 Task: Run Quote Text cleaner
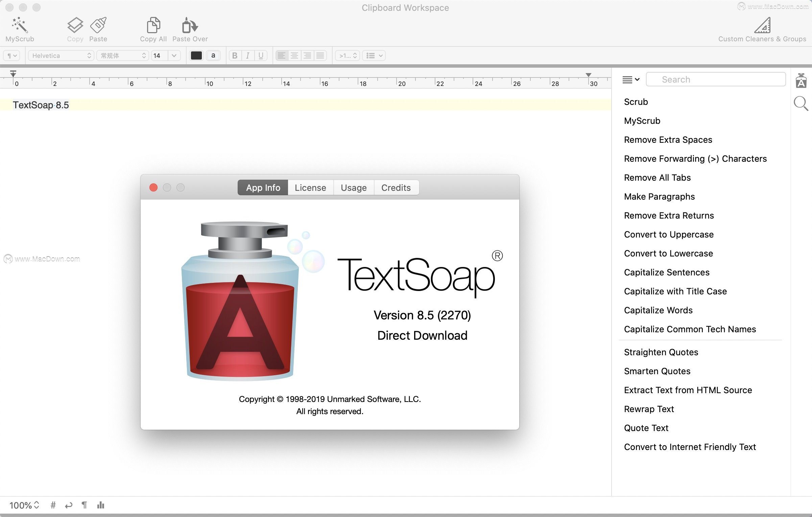pyautogui.click(x=646, y=428)
